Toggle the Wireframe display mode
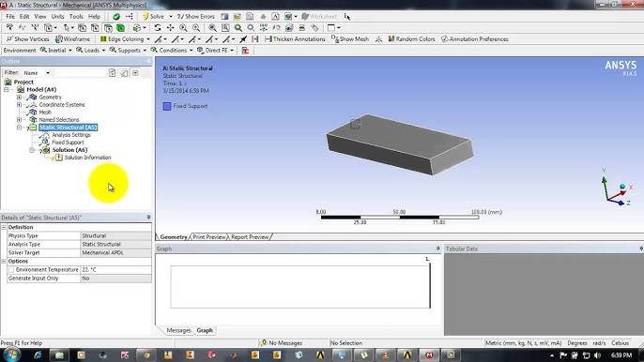 coord(72,39)
